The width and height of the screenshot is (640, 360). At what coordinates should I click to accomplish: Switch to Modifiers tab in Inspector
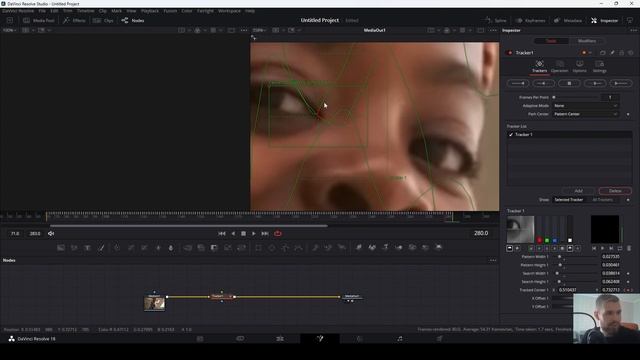587,41
